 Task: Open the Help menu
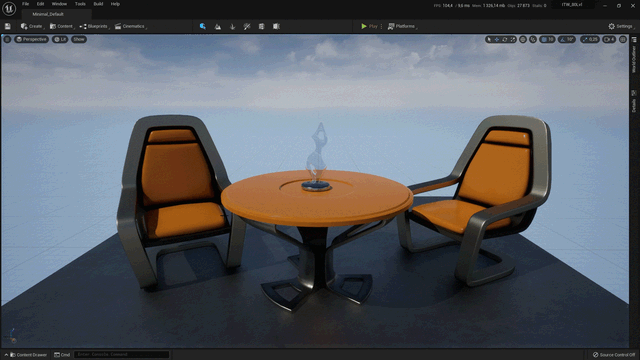115,4
